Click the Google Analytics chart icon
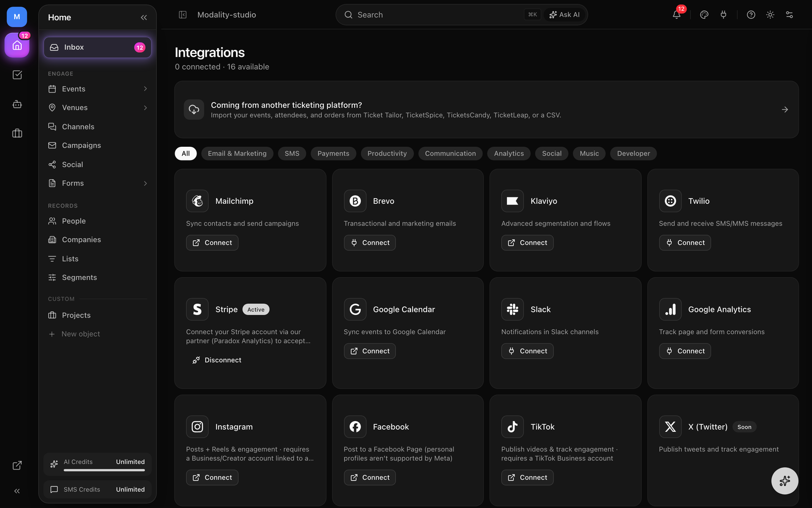This screenshot has width=812, height=508. (670, 309)
